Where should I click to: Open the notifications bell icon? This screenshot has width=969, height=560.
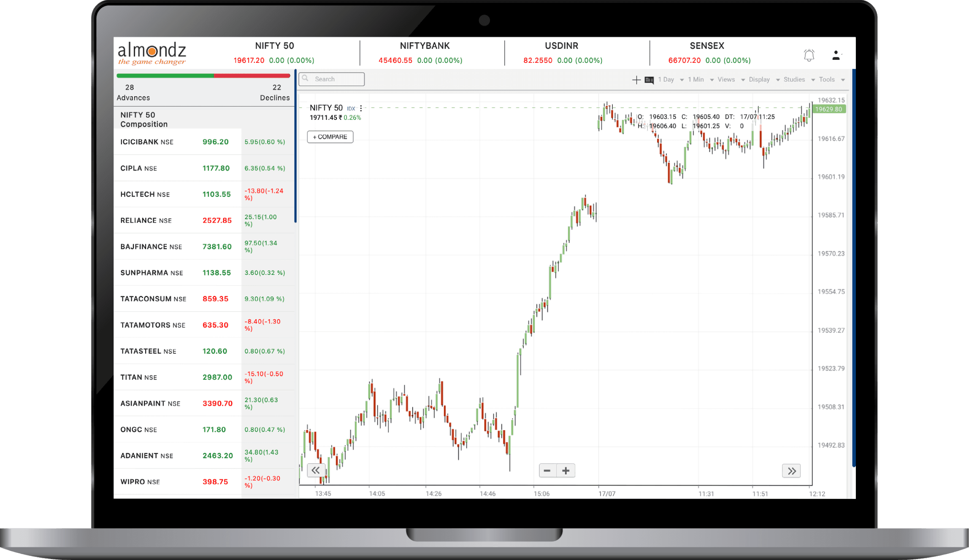pos(809,55)
